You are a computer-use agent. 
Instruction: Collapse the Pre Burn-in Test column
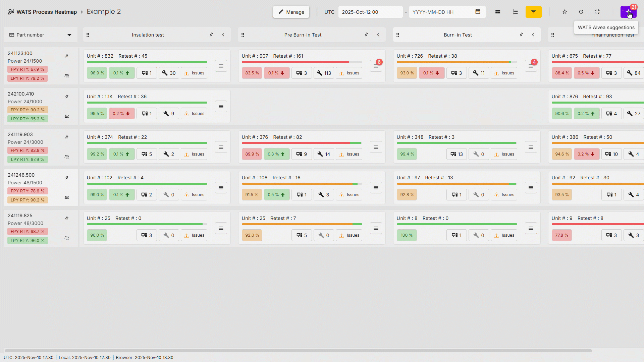point(378,35)
